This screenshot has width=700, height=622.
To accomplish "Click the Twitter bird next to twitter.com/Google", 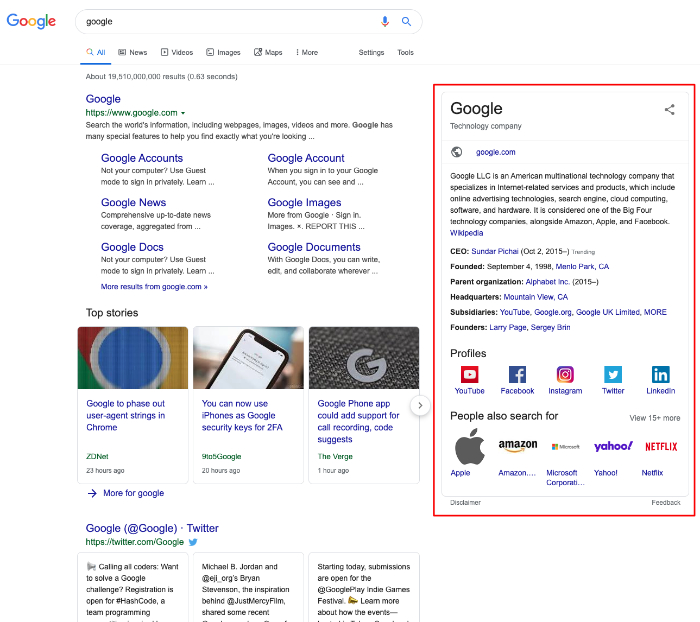I will (x=193, y=542).
